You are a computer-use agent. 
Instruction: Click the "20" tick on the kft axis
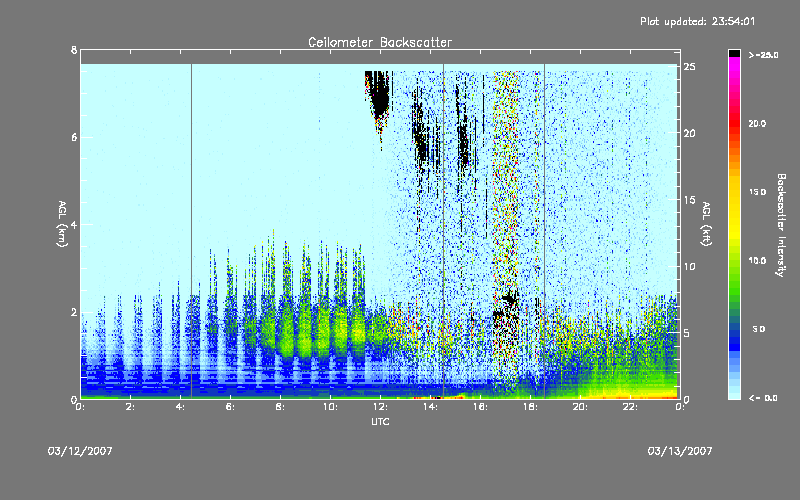(689, 133)
